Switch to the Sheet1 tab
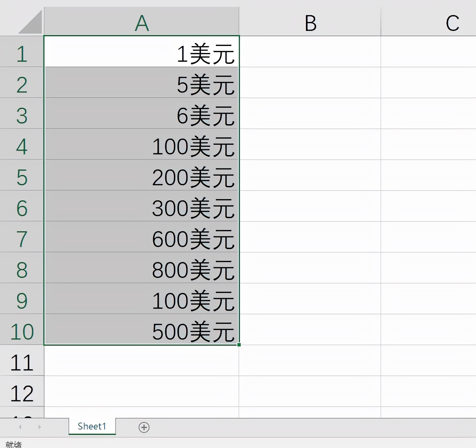This screenshot has width=476, height=448. click(92, 426)
